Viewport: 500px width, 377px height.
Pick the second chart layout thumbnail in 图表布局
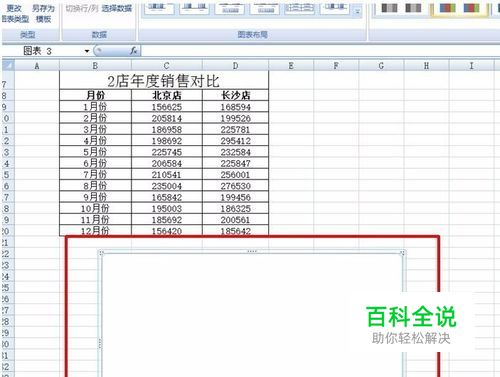pos(194,9)
